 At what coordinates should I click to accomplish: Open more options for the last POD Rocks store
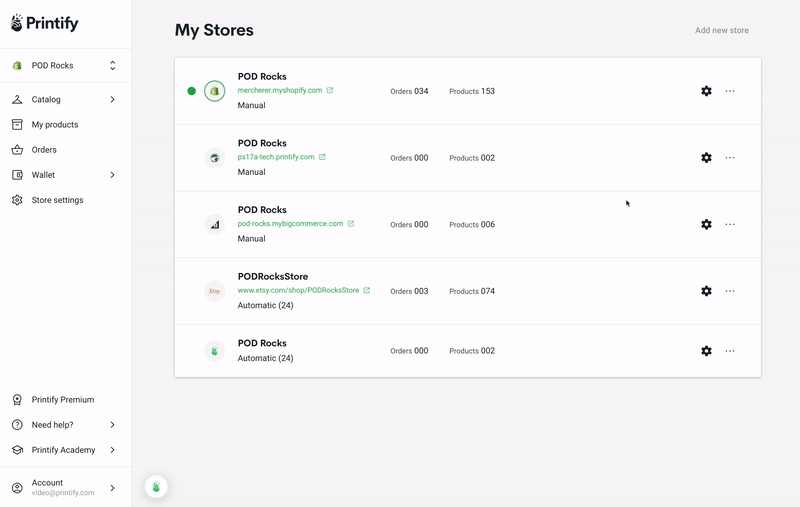click(730, 351)
